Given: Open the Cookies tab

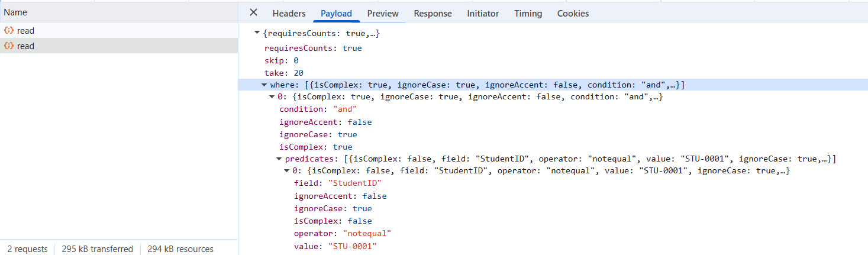Looking at the screenshot, I should pos(573,13).
